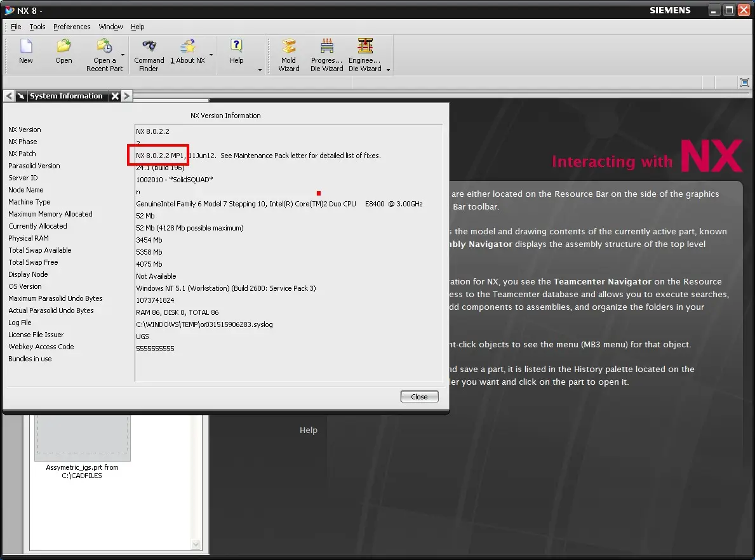Image resolution: width=755 pixels, height=560 pixels.
Task: Open the Window menu
Action: 110,27
